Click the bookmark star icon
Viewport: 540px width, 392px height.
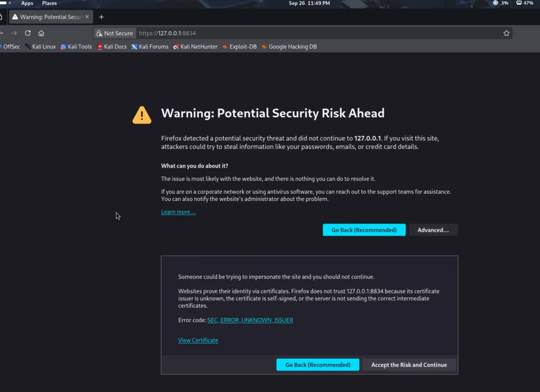(506, 33)
